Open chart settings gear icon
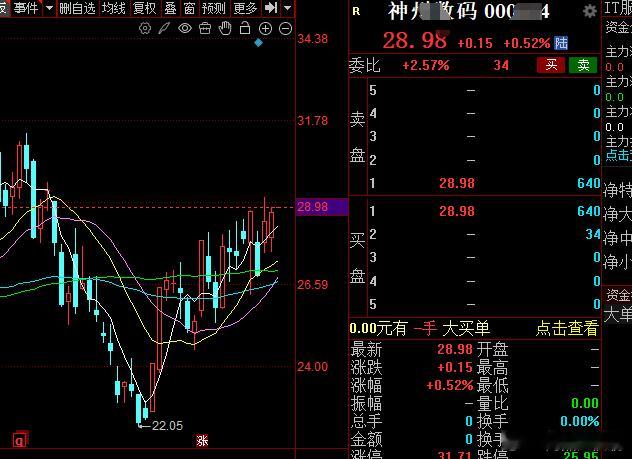 click(145, 28)
